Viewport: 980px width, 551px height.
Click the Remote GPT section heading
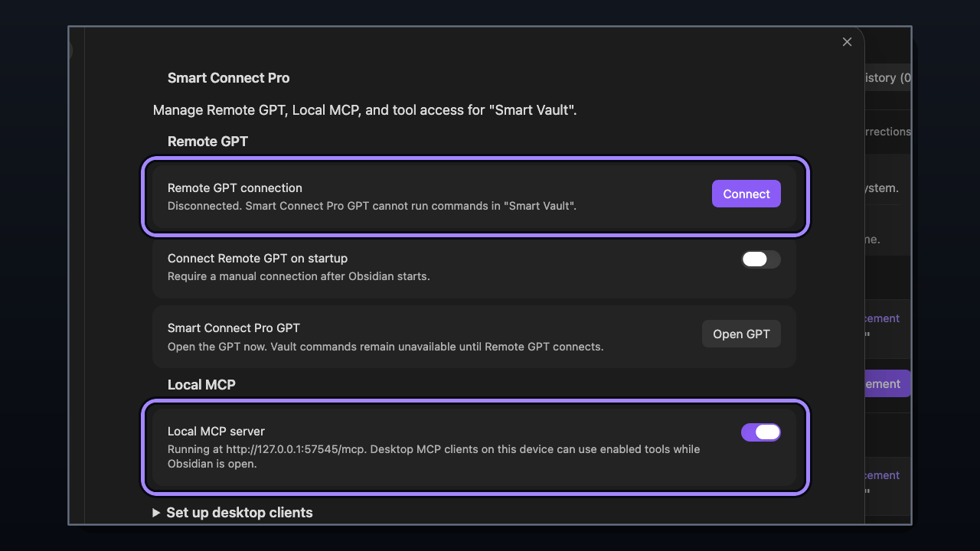tap(208, 142)
